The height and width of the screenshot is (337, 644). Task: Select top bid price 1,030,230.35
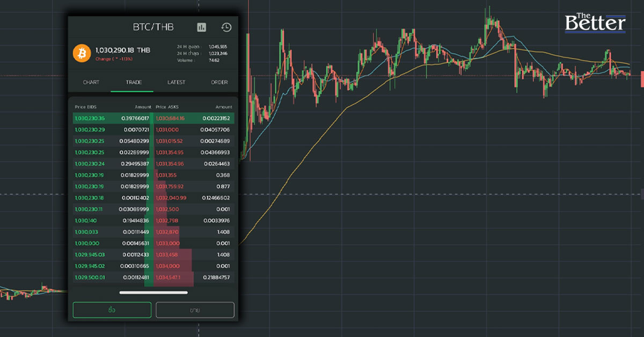pyautogui.click(x=90, y=118)
